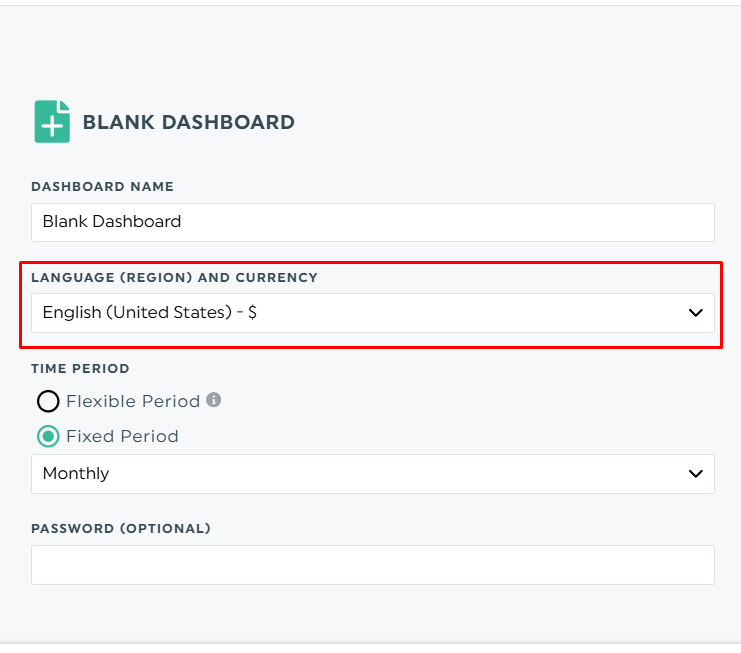Open the English (United States) - $ dropdown
Viewport: 741px width, 653px height.
pos(372,313)
